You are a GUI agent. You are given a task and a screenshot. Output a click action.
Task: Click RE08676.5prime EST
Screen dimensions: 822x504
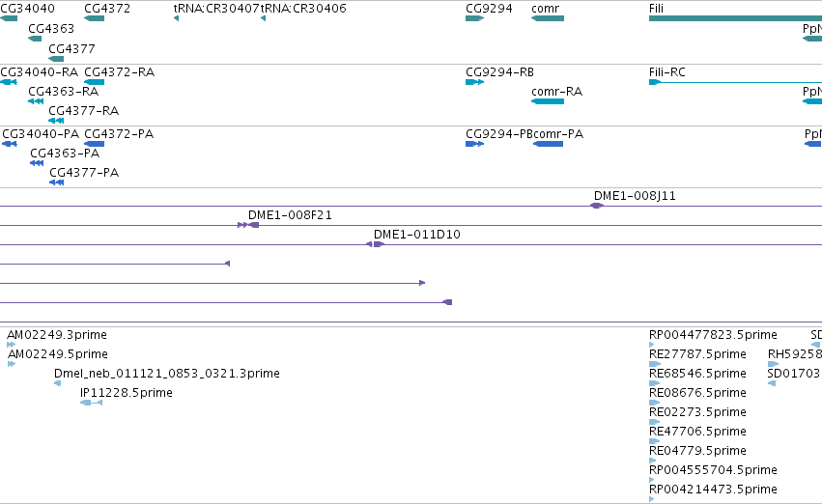point(654,403)
